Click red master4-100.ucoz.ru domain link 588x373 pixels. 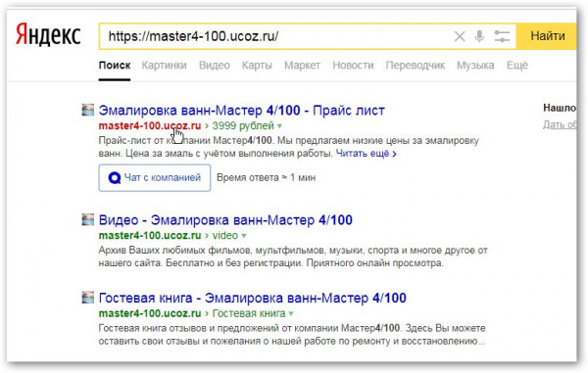150,125
